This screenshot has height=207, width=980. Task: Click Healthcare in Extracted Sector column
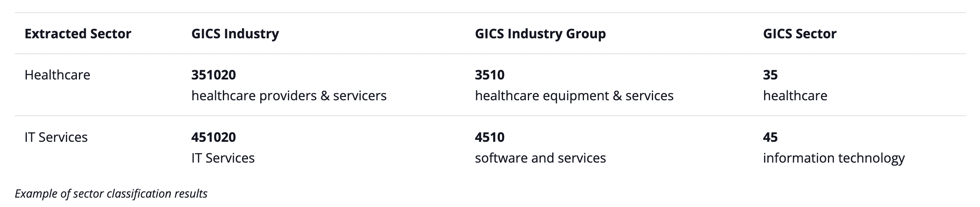(x=57, y=75)
